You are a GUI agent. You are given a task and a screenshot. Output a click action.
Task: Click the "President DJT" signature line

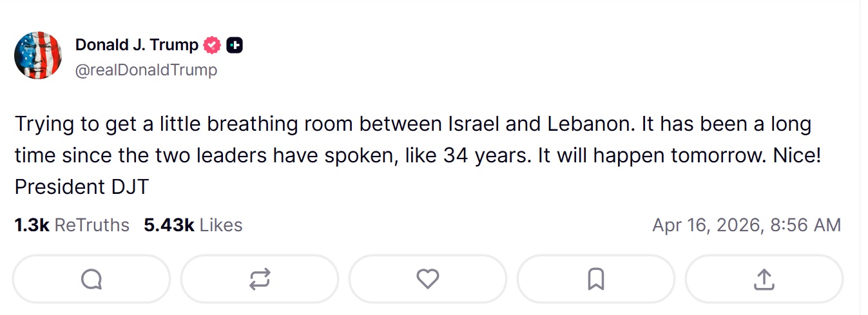tap(81, 187)
